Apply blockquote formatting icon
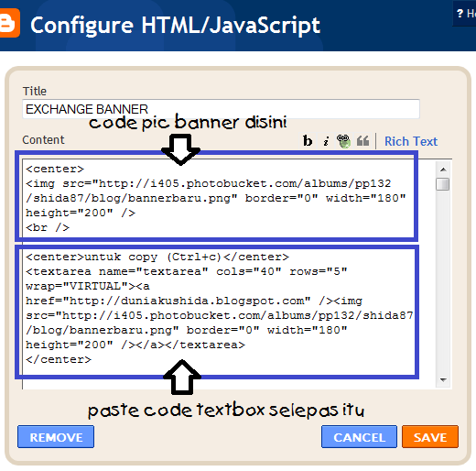 tap(362, 141)
